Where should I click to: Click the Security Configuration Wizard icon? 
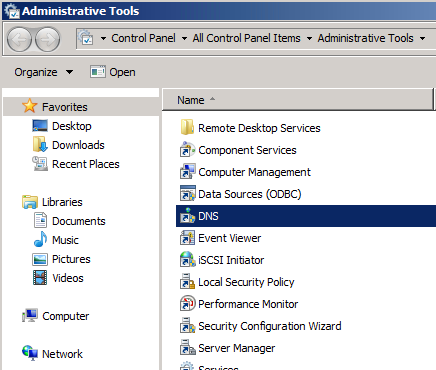coord(187,326)
